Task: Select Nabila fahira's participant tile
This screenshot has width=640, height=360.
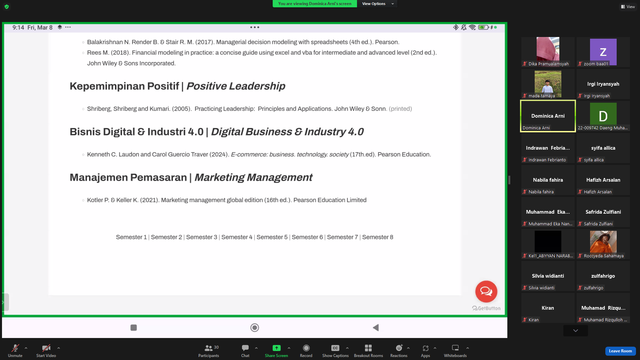Action: (x=548, y=180)
